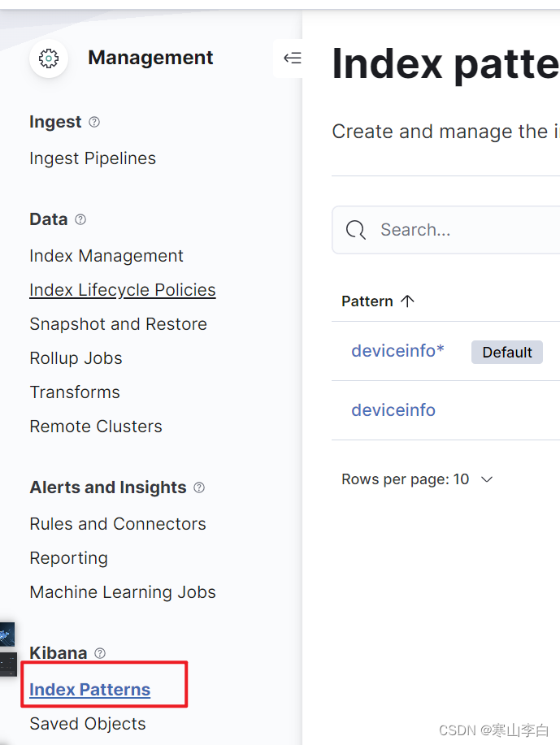Go to Index Management
The width and height of the screenshot is (560, 745).
tap(106, 256)
